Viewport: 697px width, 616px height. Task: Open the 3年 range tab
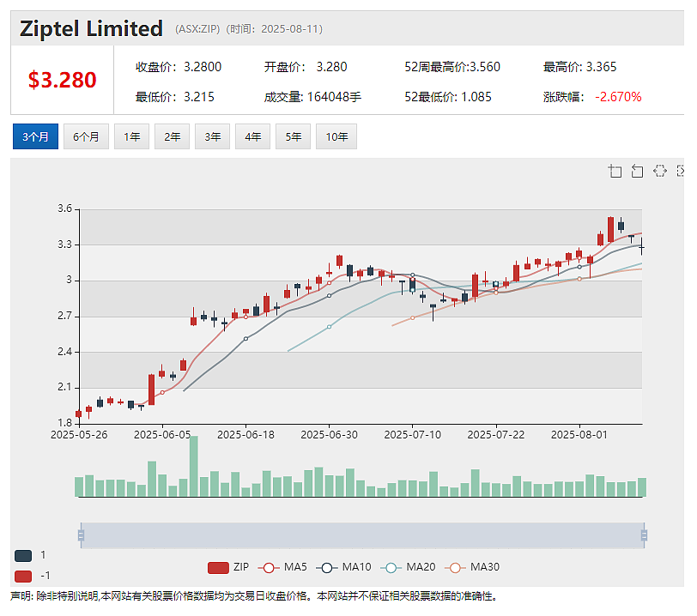(212, 136)
